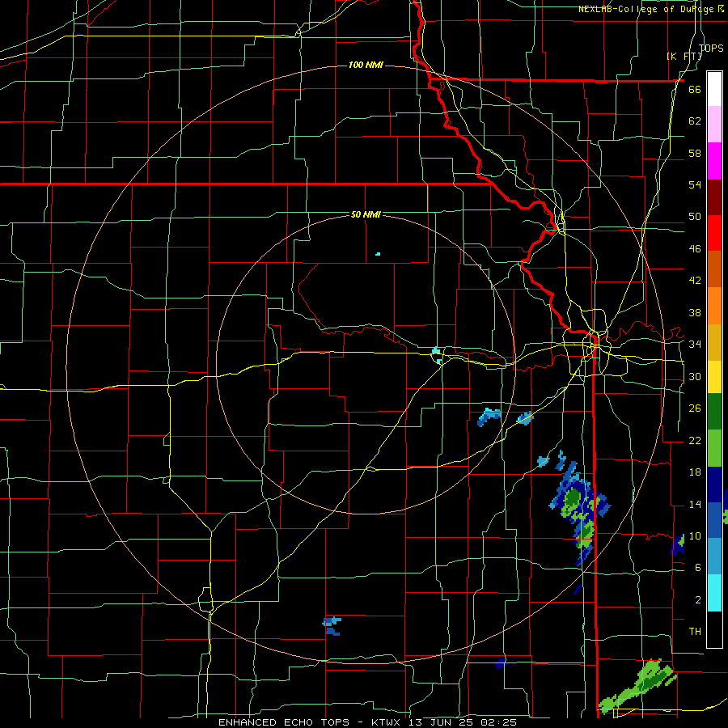Select the TH threshold label

[x=695, y=632]
